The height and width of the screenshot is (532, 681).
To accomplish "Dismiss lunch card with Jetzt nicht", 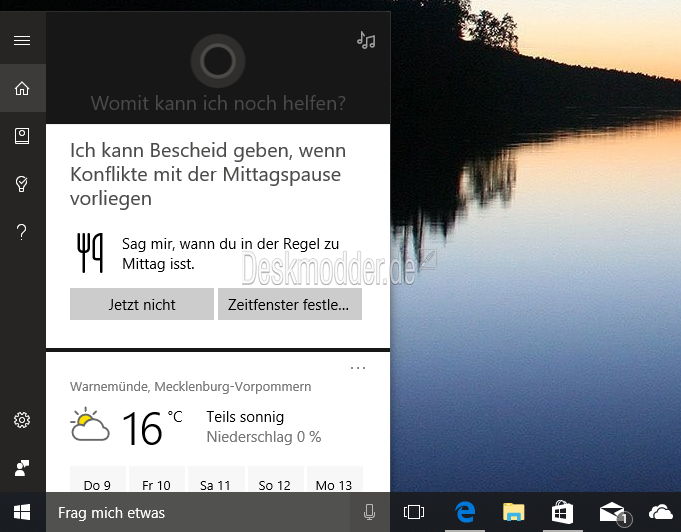I will pos(142,304).
